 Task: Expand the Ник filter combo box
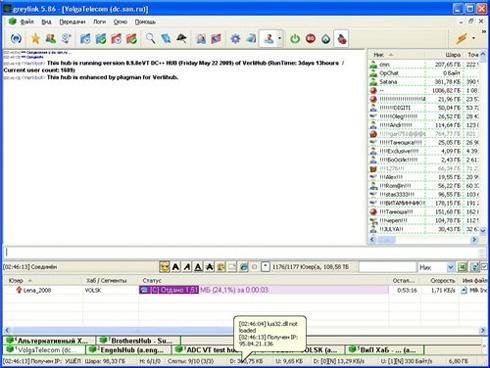click(x=450, y=267)
